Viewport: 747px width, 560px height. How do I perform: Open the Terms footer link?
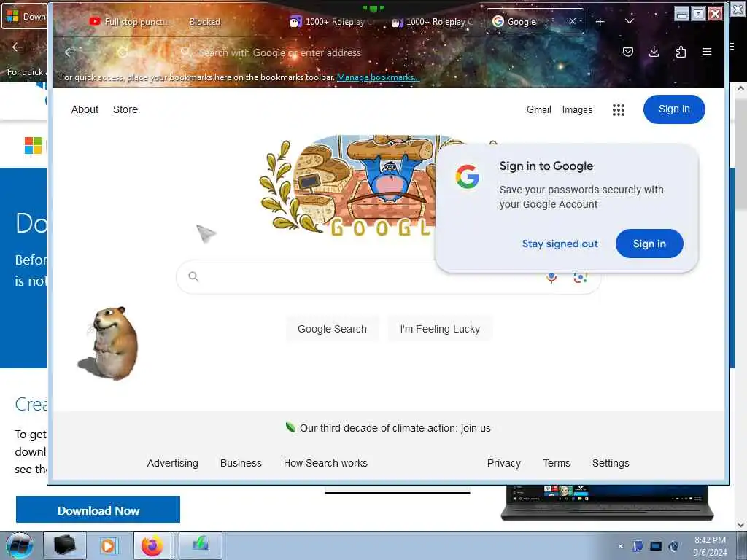point(557,463)
